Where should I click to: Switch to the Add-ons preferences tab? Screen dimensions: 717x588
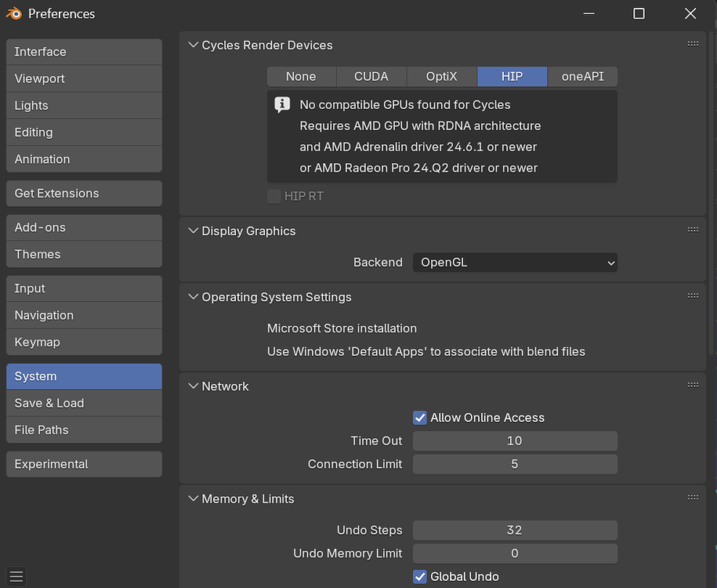(84, 227)
